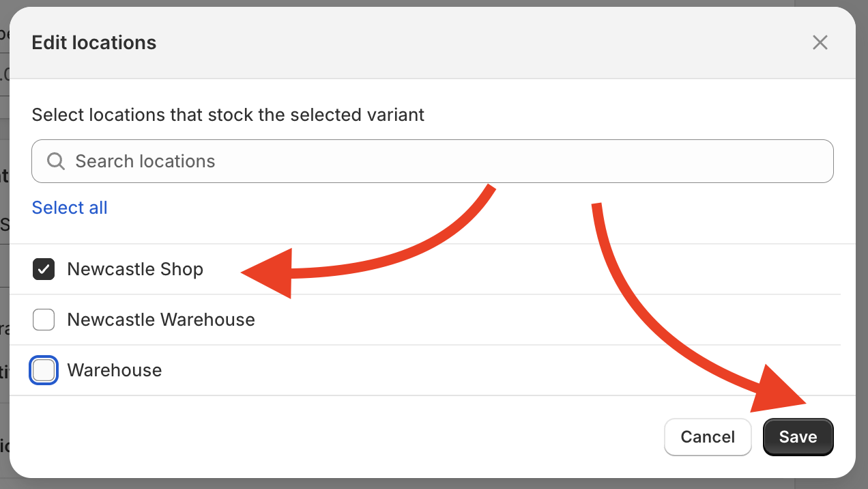Select the Newcastle Warehouse label text
The image size is (868, 489).
161,320
